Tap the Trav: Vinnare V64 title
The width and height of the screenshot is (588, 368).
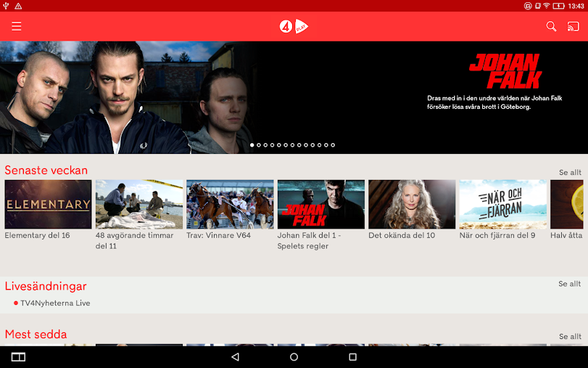219,235
